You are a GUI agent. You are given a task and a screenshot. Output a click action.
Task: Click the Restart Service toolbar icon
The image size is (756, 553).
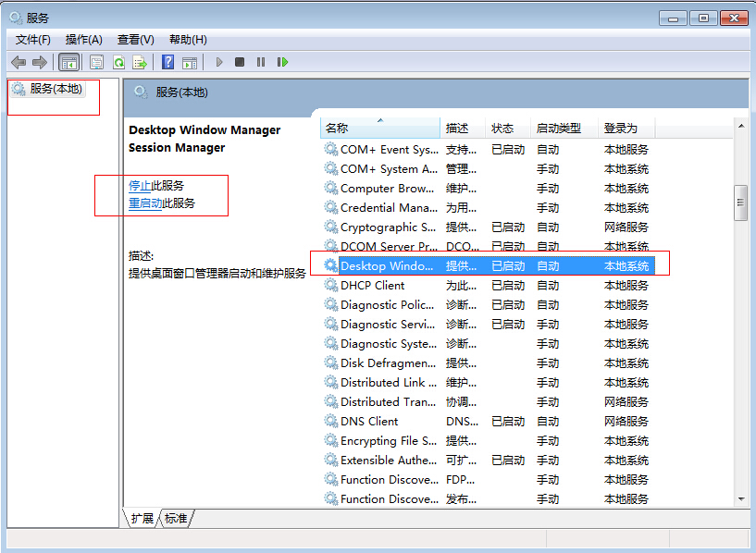pyautogui.click(x=282, y=62)
